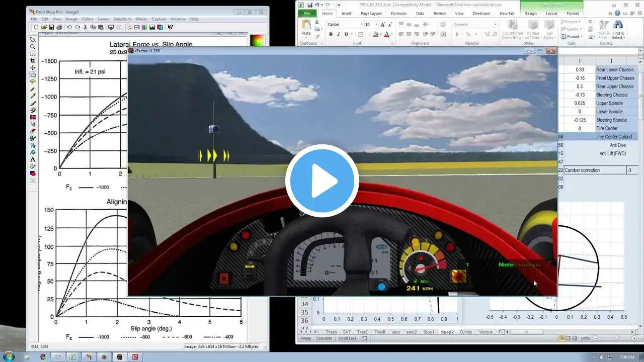Screen dimensions: 644x362
Task: Open the Selections menu in Paint Shop Pro
Action: coord(122,19)
